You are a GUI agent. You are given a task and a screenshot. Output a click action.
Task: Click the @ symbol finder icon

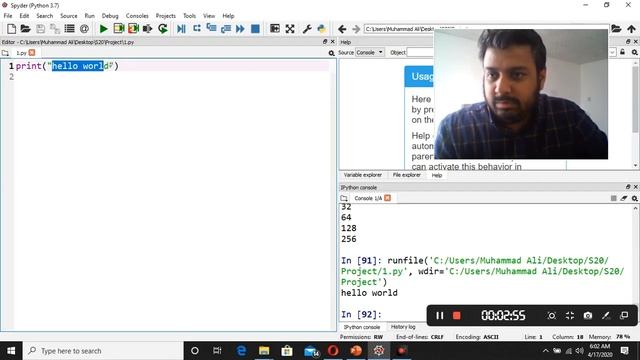pyautogui.click(x=84, y=29)
